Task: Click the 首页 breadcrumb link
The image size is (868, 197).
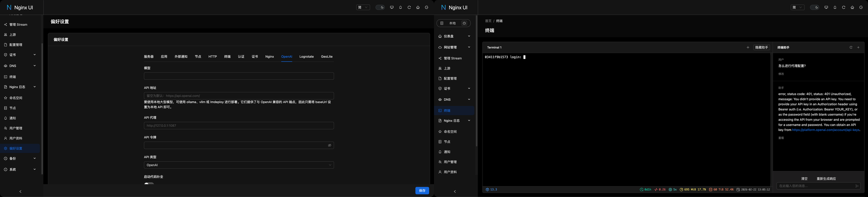Action: point(488,21)
